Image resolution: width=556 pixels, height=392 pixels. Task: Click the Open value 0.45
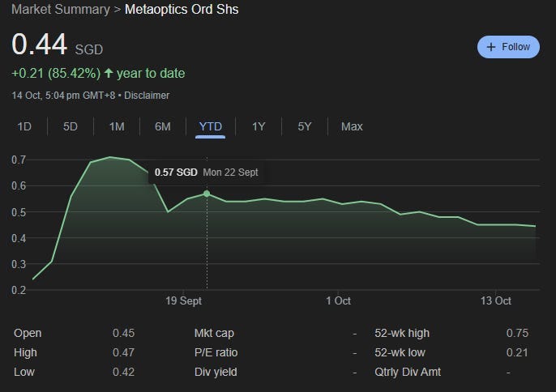123,333
